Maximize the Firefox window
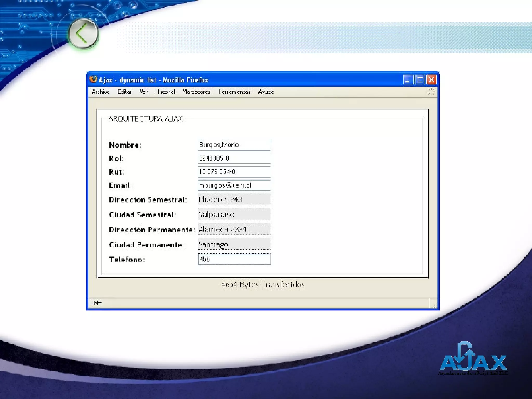This screenshot has width=532, height=399. [420, 80]
